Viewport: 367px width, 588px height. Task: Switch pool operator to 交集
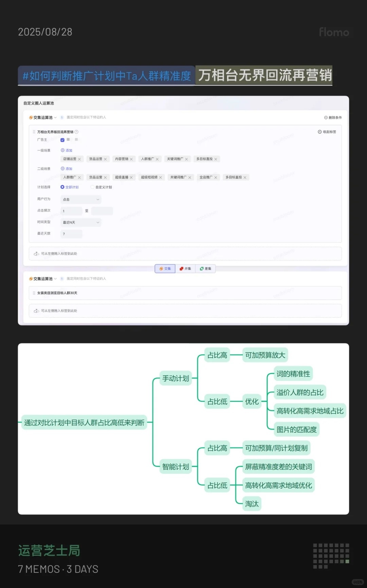[165, 269]
